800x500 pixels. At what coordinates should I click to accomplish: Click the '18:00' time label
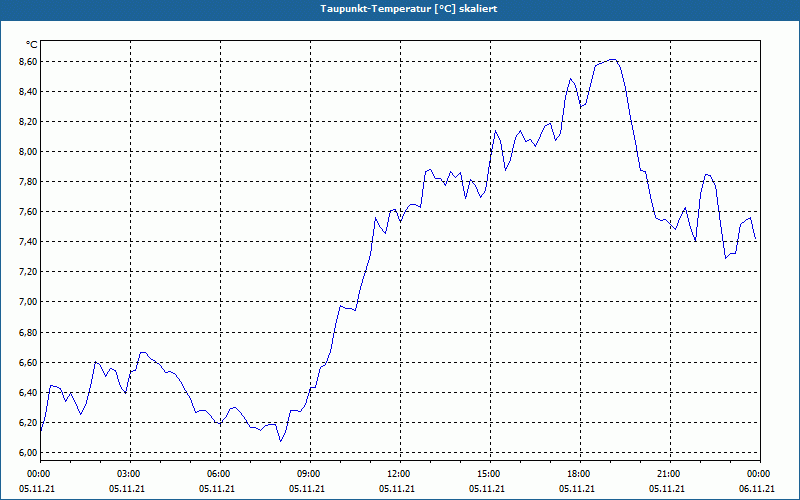(x=579, y=474)
